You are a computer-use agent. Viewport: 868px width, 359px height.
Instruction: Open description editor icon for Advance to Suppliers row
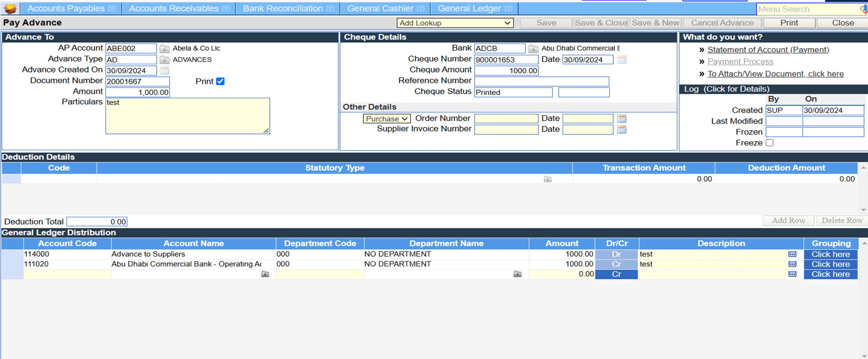point(792,254)
